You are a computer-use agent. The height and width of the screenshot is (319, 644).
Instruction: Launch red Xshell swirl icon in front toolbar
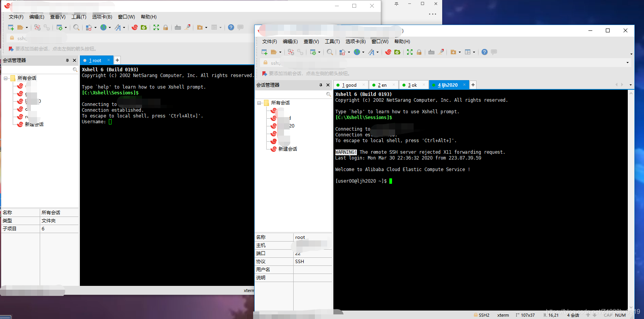[388, 52]
